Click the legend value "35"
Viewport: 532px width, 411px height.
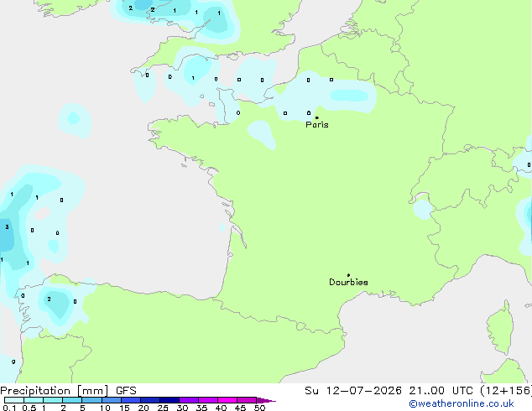click(201, 408)
